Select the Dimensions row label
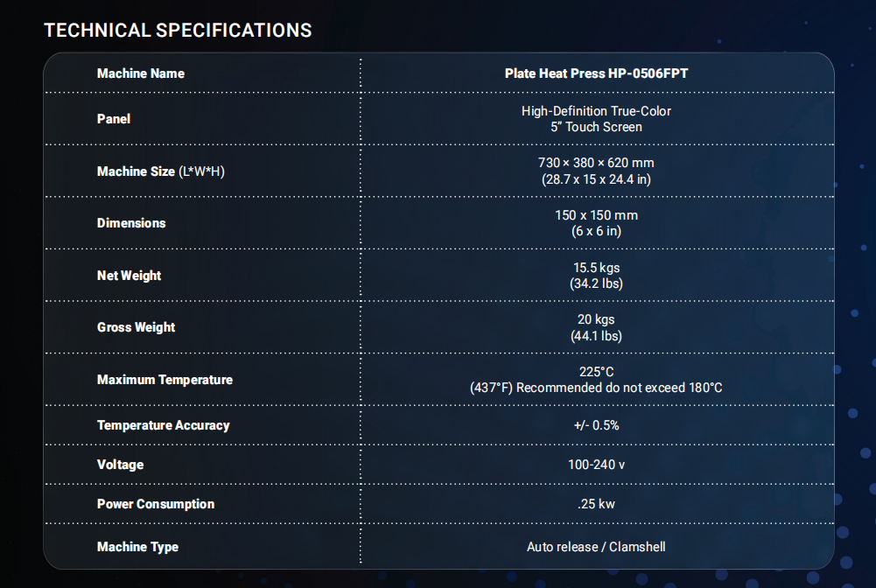Viewport: 876px width, 588px height. [131, 223]
